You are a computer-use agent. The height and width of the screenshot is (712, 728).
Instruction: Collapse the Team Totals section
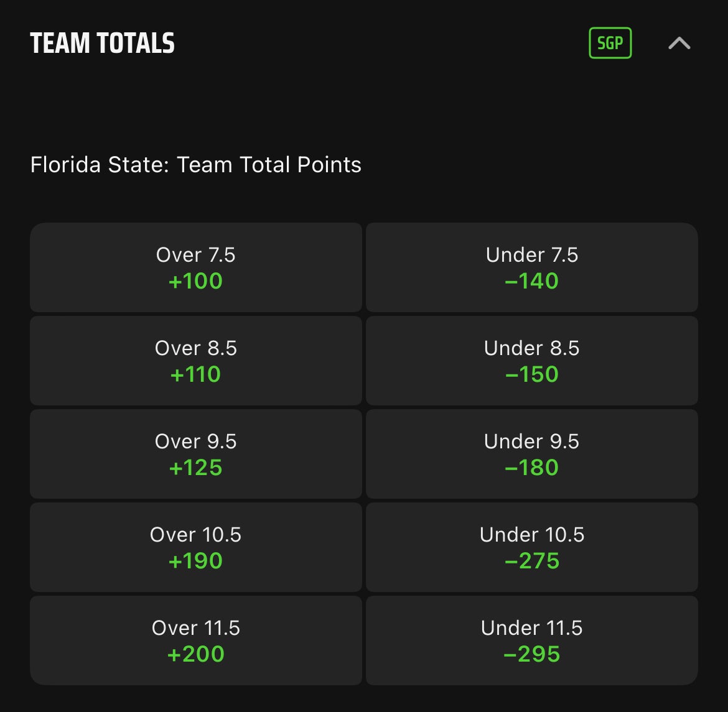(679, 43)
